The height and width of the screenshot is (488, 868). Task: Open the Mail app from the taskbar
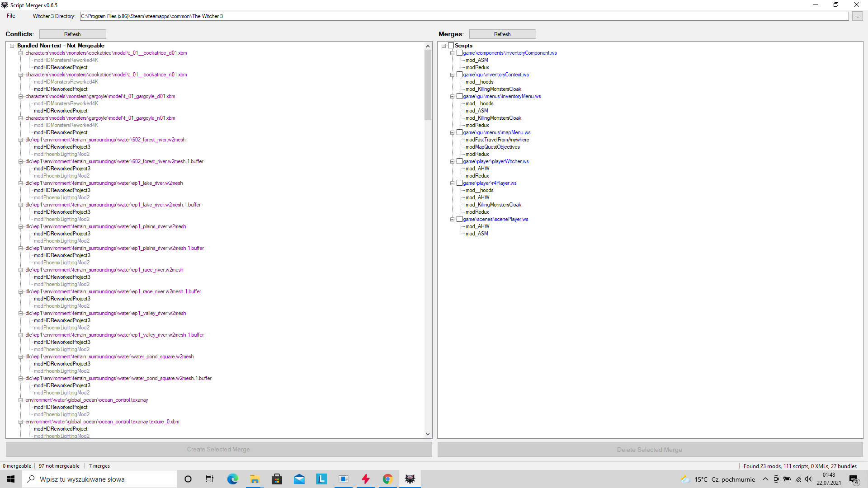299,479
